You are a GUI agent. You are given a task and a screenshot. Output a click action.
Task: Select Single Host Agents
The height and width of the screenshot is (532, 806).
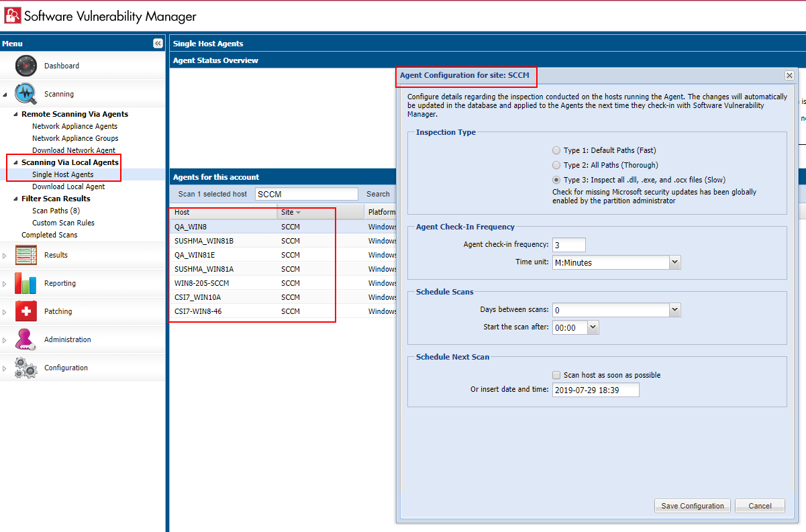pyautogui.click(x=62, y=174)
